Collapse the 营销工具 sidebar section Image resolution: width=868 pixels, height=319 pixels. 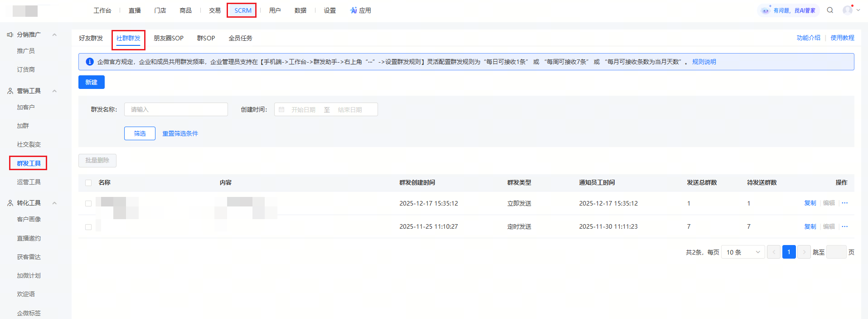(x=54, y=91)
